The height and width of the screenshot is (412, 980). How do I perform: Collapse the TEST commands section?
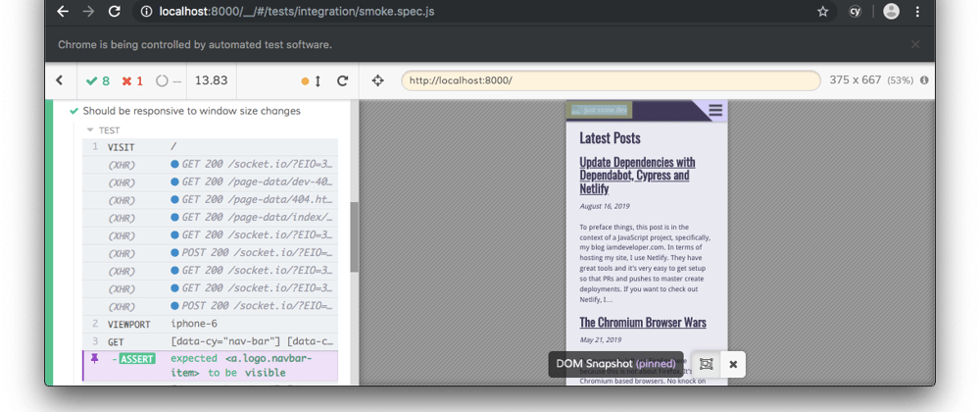point(104,130)
